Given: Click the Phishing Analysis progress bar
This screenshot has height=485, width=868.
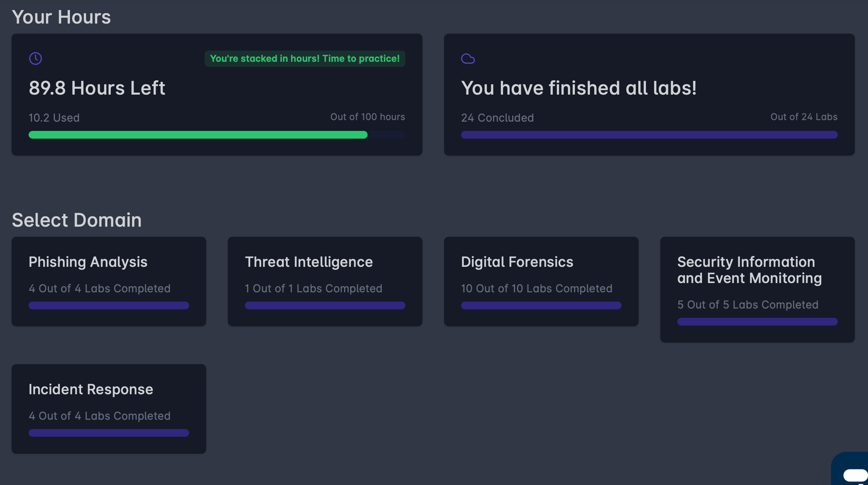Looking at the screenshot, I should coord(108,305).
